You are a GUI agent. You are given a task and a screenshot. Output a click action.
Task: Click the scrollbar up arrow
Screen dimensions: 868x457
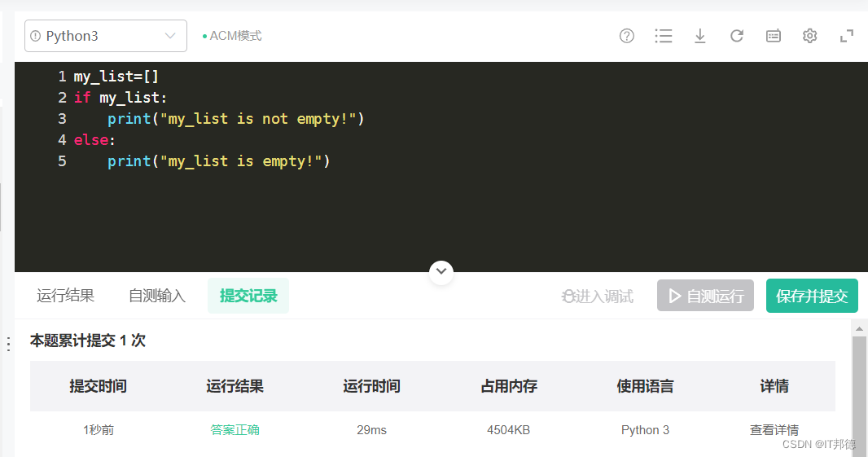[x=859, y=328]
